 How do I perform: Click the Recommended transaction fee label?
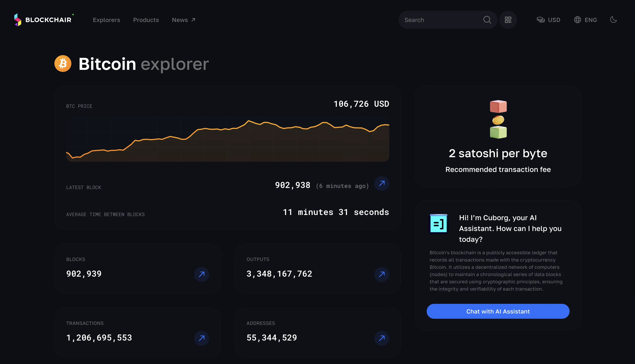click(498, 170)
